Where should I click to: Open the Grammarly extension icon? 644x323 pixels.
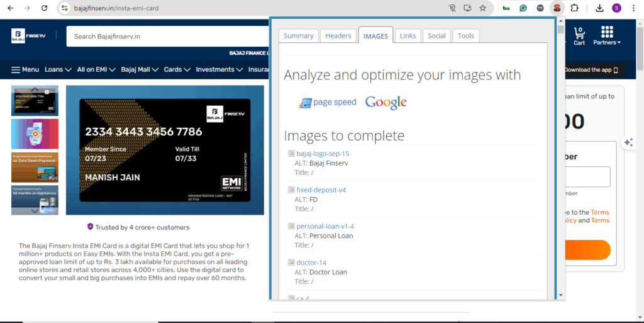[523, 8]
